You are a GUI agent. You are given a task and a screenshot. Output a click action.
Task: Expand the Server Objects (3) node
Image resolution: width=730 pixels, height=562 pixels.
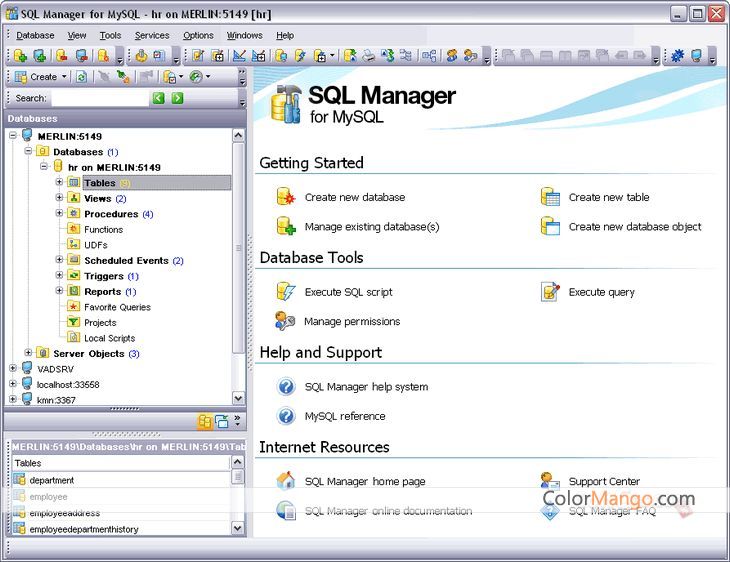coord(28,352)
